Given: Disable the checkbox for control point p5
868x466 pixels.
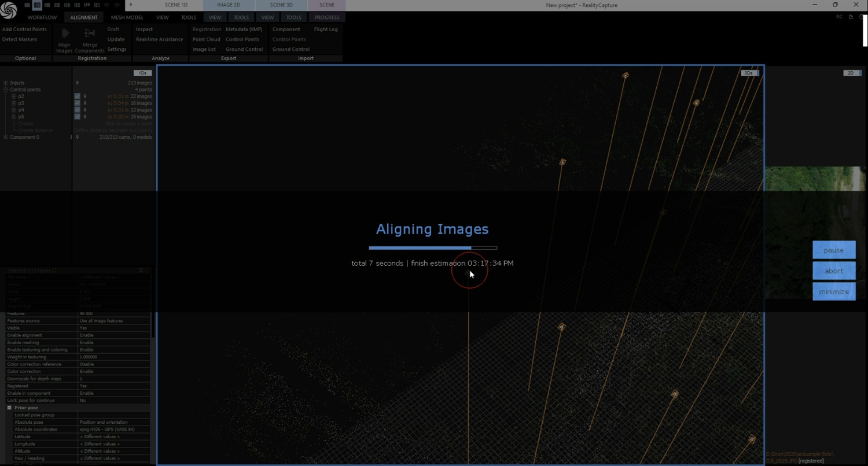Looking at the screenshot, I should click(77, 117).
